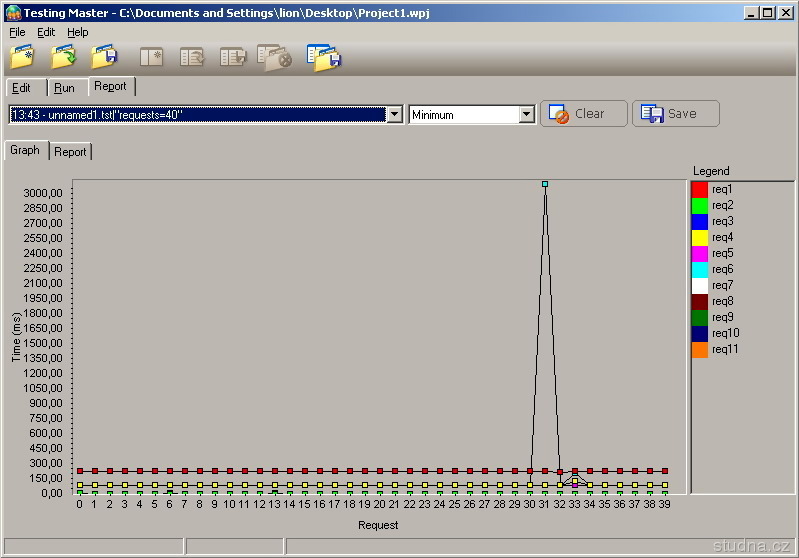This screenshot has height=558, width=799.
Task: Switch to the Run tab
Action: point(64,88)
